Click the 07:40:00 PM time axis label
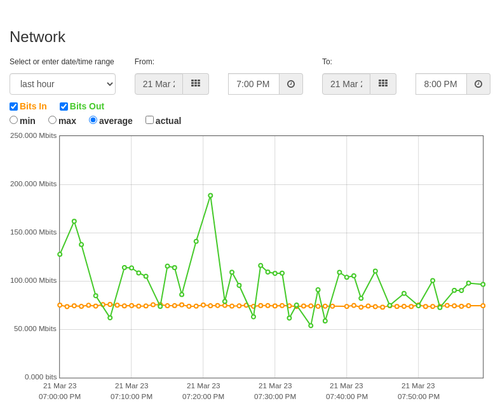500x403 pixels. (347, 397)
